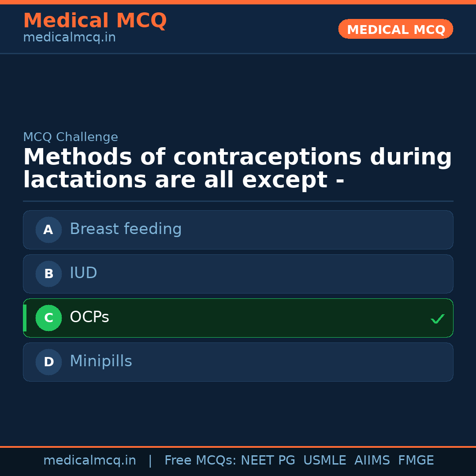
Task: Click the green checkmark on option C
Action: pyautogui.click(x=437, y=318)
